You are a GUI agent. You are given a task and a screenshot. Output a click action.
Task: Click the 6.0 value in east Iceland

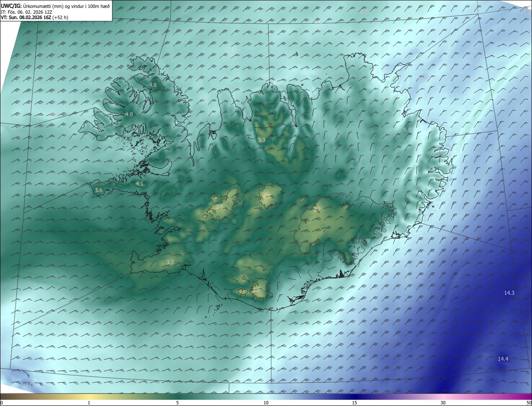(407, 130)
